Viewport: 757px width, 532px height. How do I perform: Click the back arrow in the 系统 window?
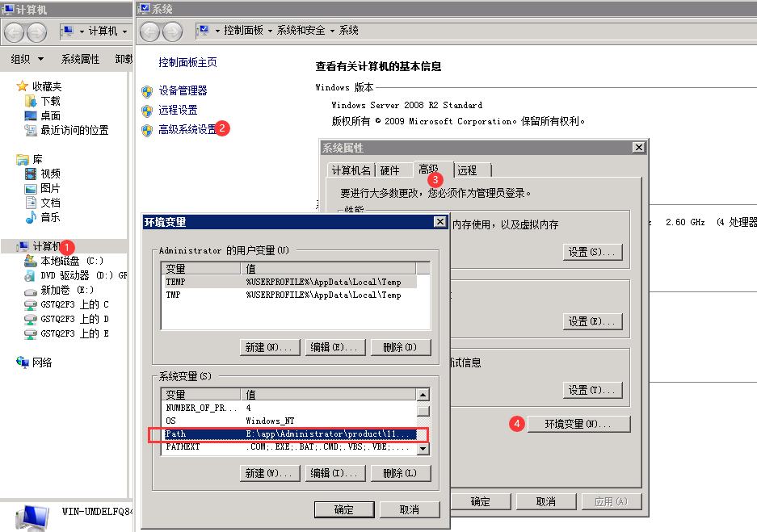pyautogui.click(x=149, y=31)
